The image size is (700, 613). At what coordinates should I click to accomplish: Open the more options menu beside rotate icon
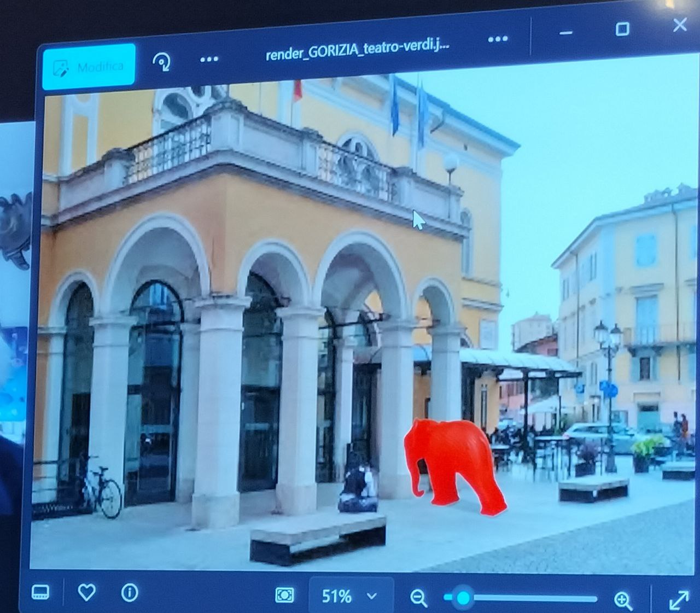[209, 59]
